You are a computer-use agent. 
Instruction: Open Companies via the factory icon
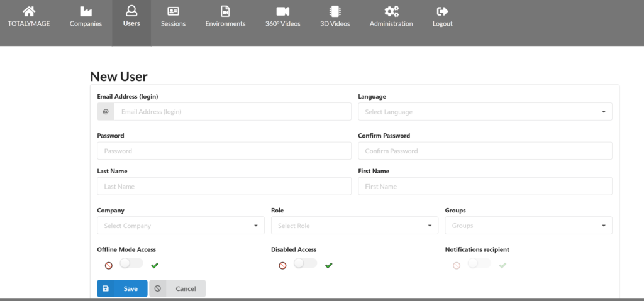point(86,11)
